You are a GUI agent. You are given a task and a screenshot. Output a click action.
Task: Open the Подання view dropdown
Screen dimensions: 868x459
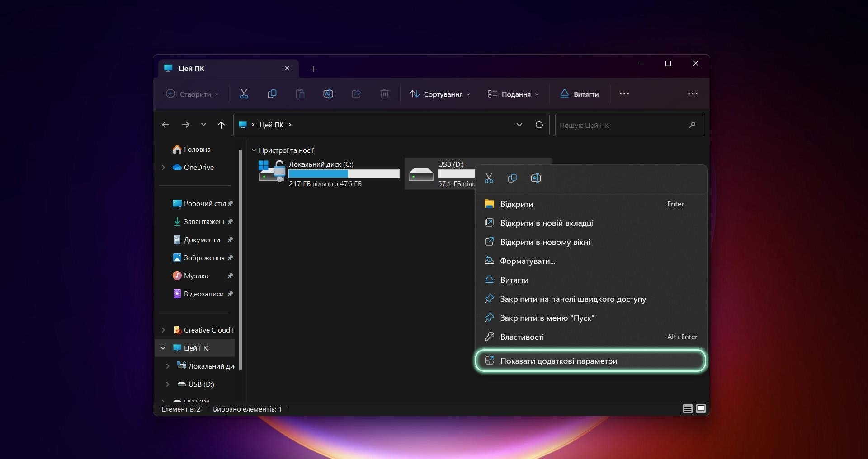[x=513, y=94]
